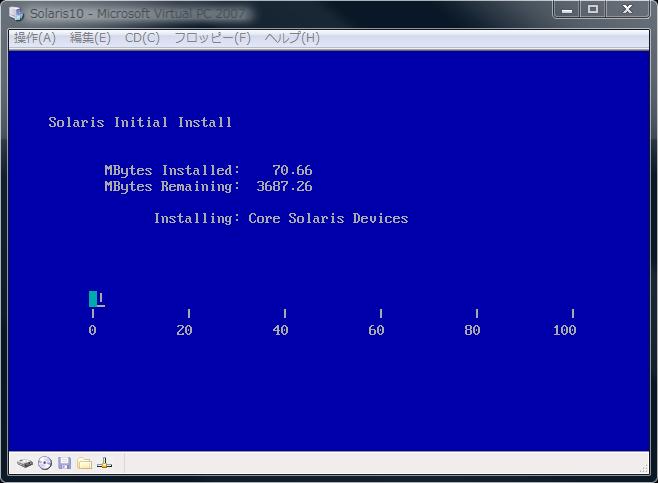Click the 40 mark on progress scale
This screenshot has height=483, width=658.
point(280,330)
